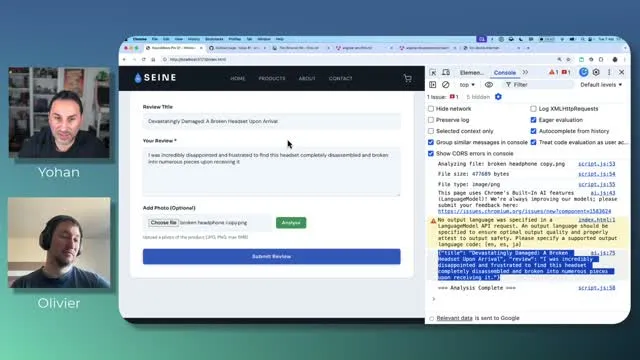Switch to the Elements tab

(x=471, y=73)
